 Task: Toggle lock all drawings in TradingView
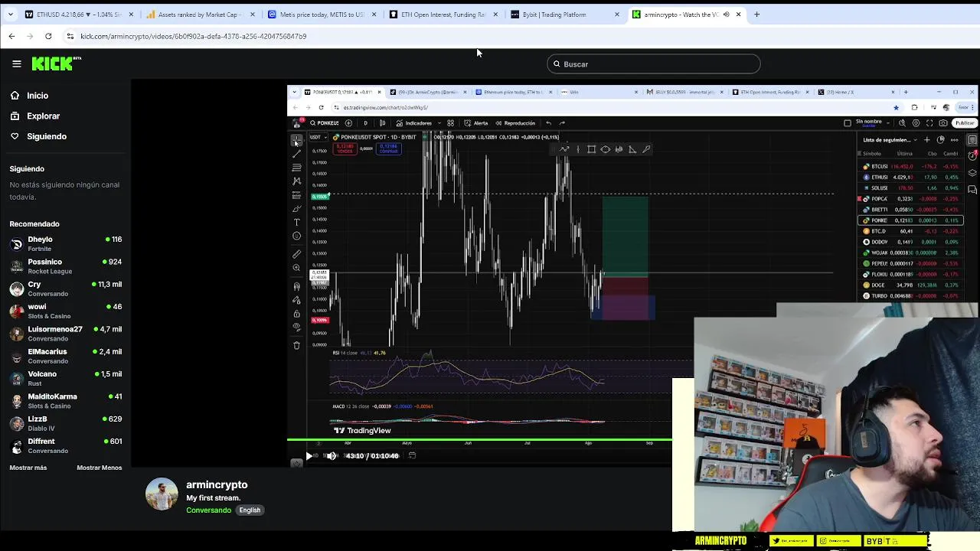(x=297, y=313)
